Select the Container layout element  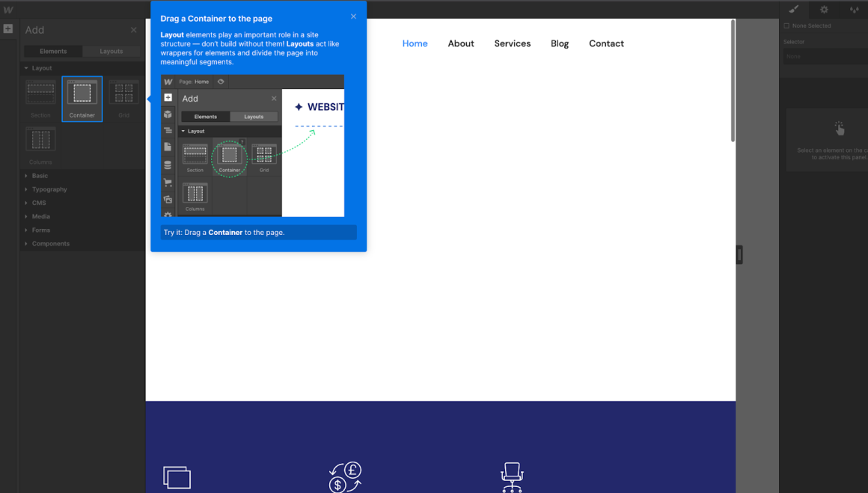pyautogui.click(x=82, y=99)
